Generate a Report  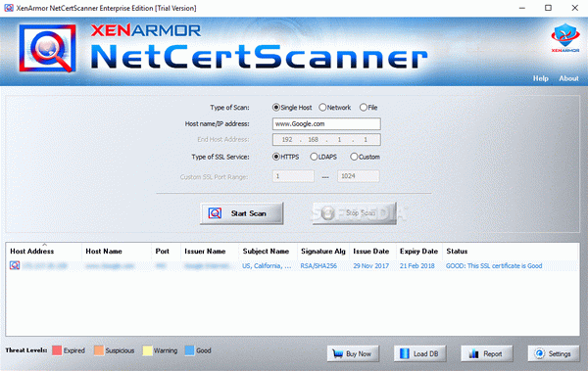(487, 353)
